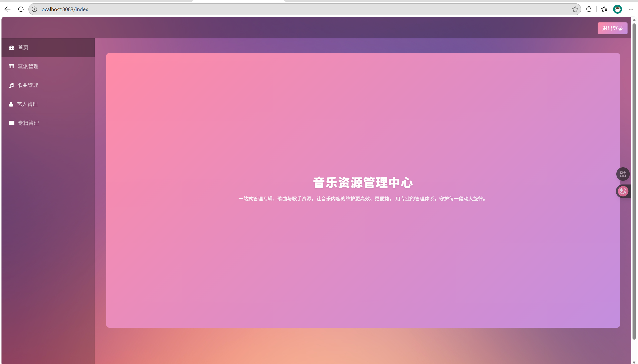Click the 退出登录 button
638x364 pixels.
612,28
